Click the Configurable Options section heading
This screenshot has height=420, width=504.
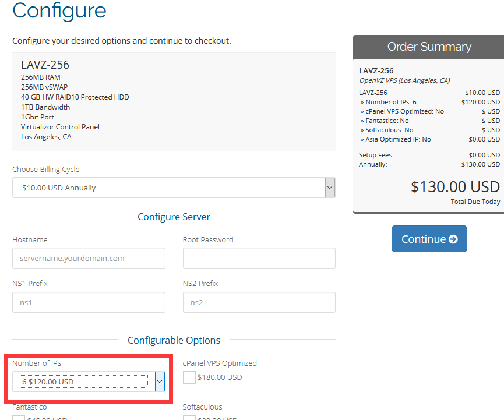coord(174,340)
